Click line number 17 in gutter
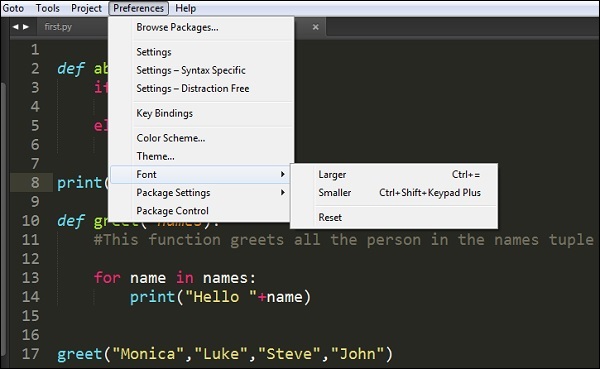The image size is (600, 369). [x=31, y=354]
